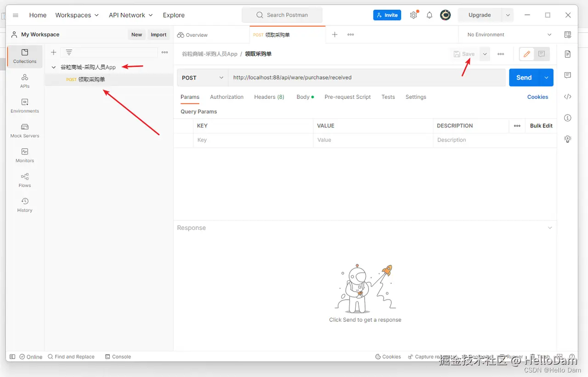Switch to POST 领取采购单 tab

click(x=288, y=35)
